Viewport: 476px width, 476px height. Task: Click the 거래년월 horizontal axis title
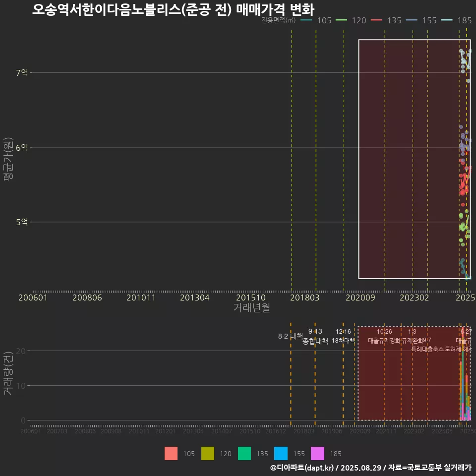coord(252,307)
